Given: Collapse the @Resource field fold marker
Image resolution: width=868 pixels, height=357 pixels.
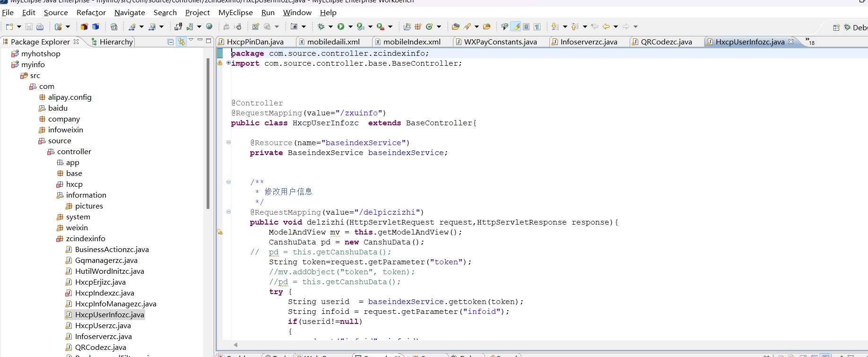Looking at the screenshot, I should [x=228, y=142].
